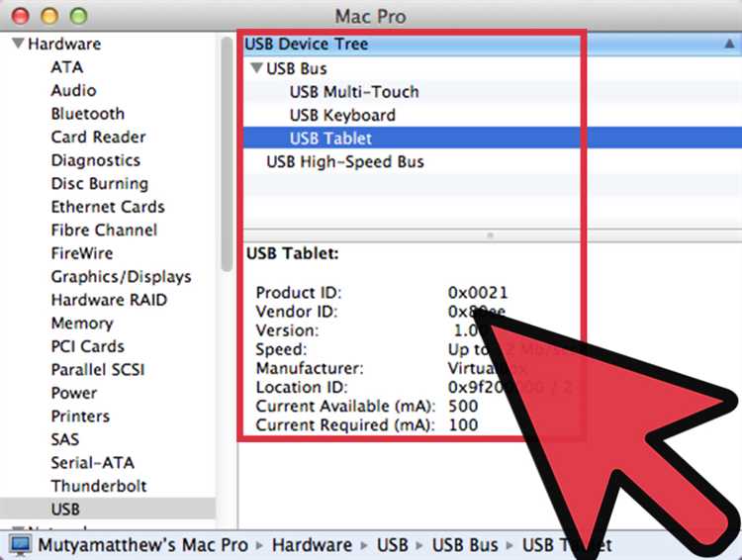Click the green zoom window button

coord(78,16)
